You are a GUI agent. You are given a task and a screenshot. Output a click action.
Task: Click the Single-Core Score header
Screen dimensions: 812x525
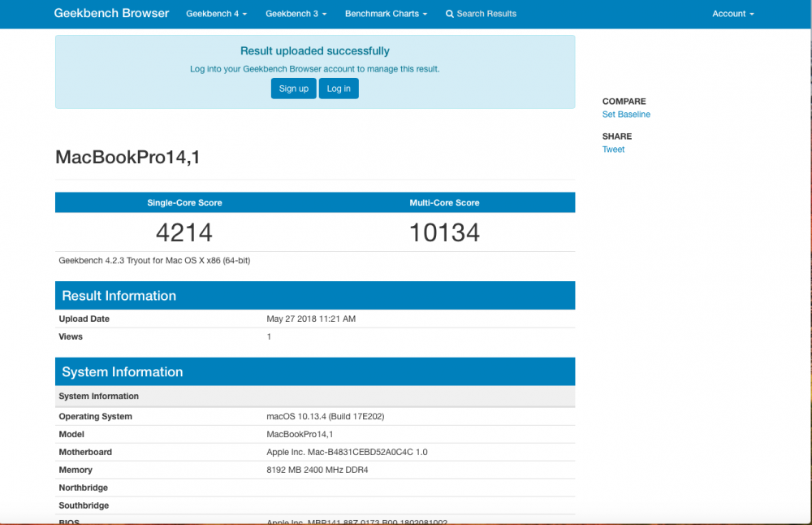184,202
